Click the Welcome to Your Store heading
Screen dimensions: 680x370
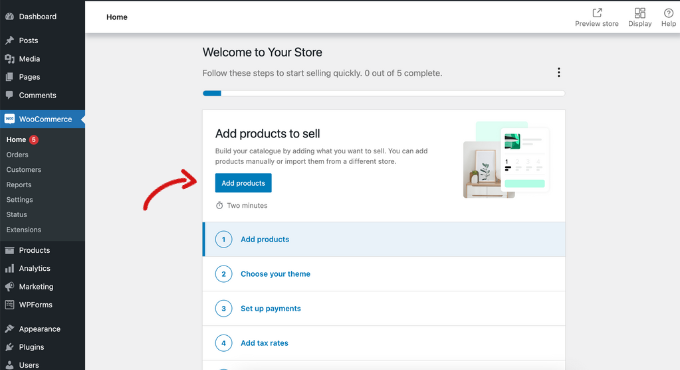262,52
